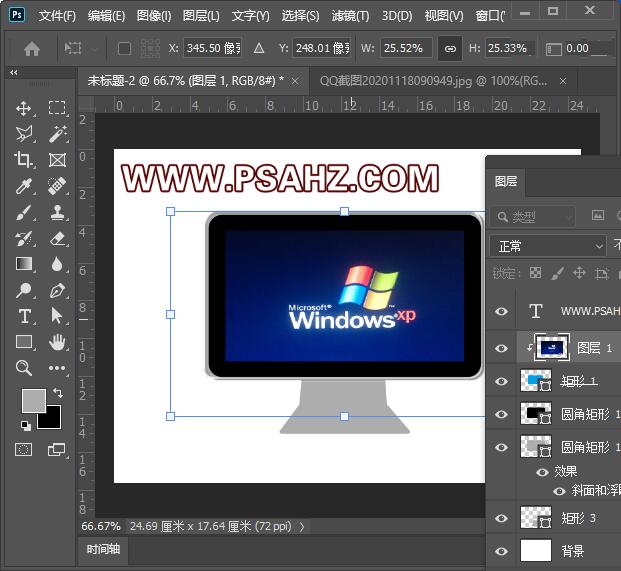This screenshot has height=571, width=621.
Task: Open the 滤镜(T) menu
Action: 351,16
